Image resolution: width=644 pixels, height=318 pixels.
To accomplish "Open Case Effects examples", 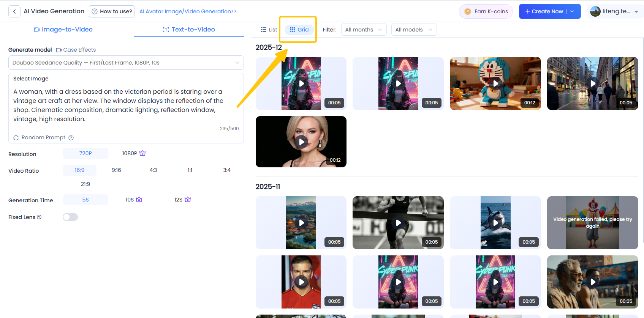I will pos(76,50).
